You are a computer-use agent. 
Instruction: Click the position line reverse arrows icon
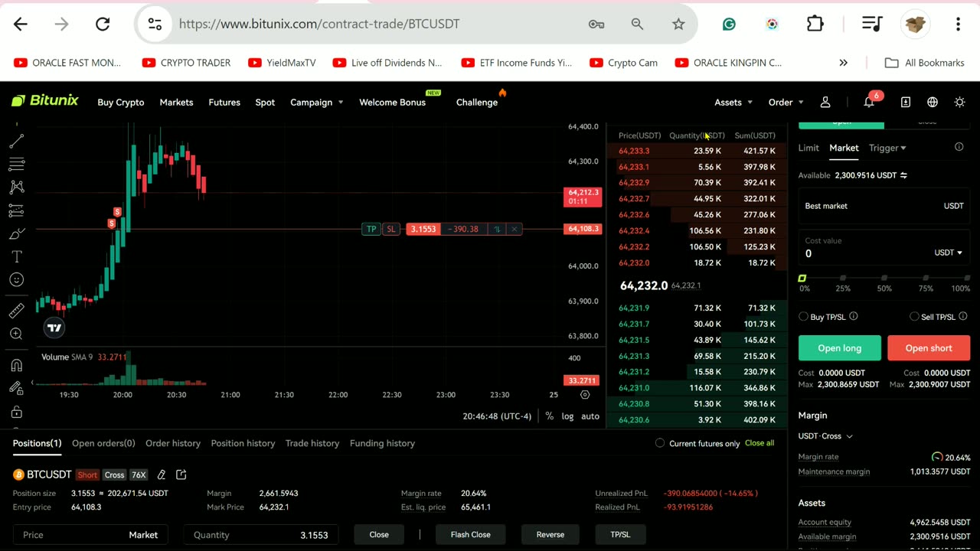tap(497, 229)
